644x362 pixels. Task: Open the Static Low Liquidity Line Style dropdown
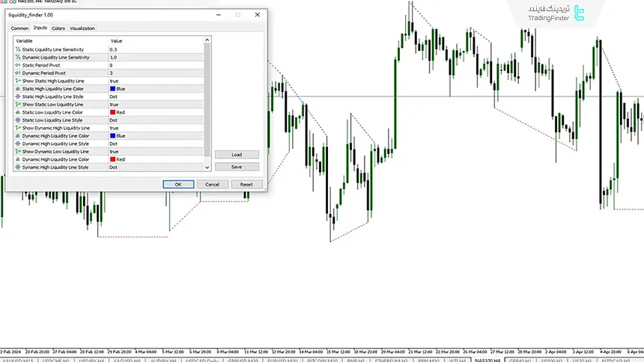tap(114, 120)
